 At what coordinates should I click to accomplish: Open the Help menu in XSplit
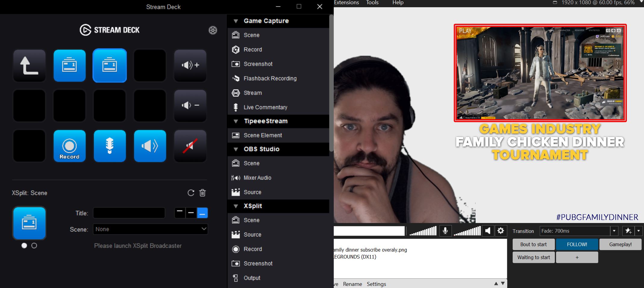click(x=398, y=2)
